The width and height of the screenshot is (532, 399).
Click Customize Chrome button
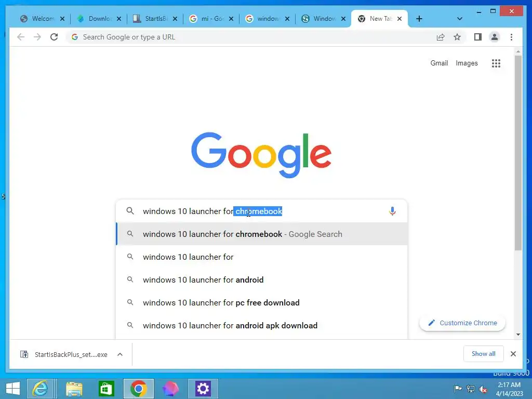point(462,323)
